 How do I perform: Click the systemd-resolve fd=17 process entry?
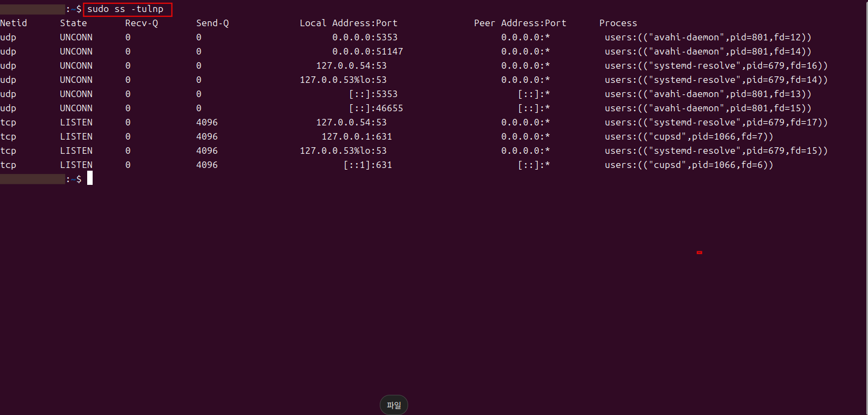coord(716,122)
